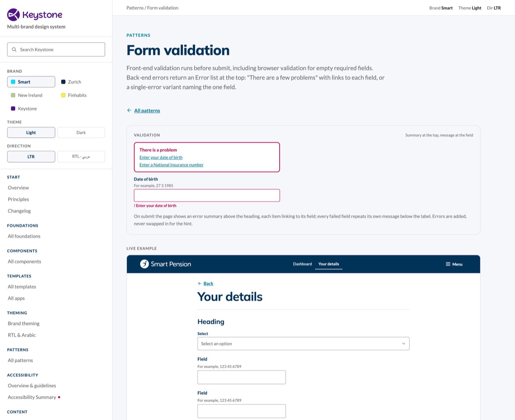This screenshot has height=420, width=515.
Task: Switch theme to Dark
Action: pyautogui.click(x=81, y=132)
